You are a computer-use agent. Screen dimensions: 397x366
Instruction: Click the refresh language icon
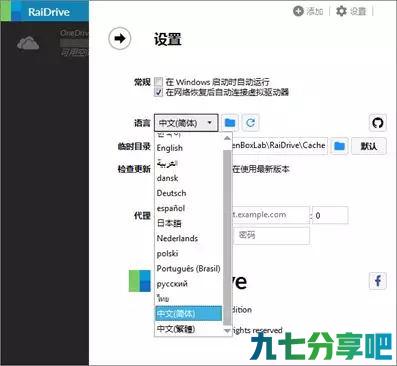coord(251,123)
